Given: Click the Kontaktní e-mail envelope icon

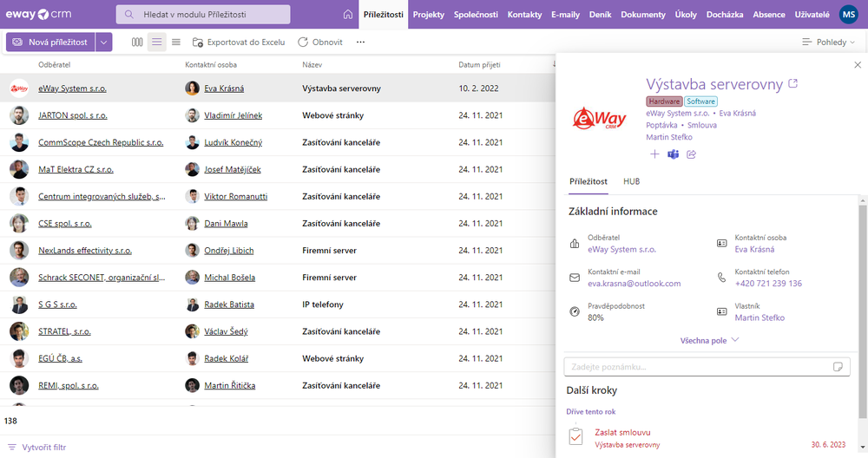Looking at the screenshot, I should (x=575, y=278).
